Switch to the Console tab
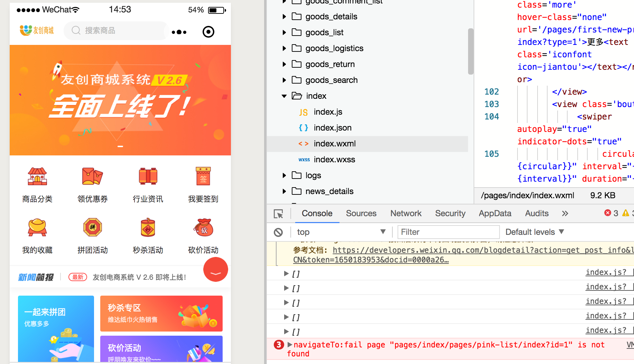The width and height of the screenshot is (634, 364). 317,213
